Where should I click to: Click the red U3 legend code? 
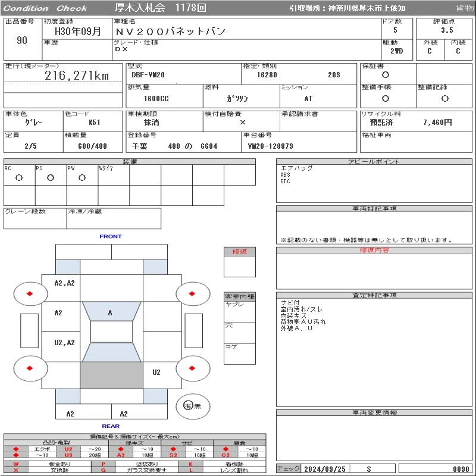(x=68, y=455)
